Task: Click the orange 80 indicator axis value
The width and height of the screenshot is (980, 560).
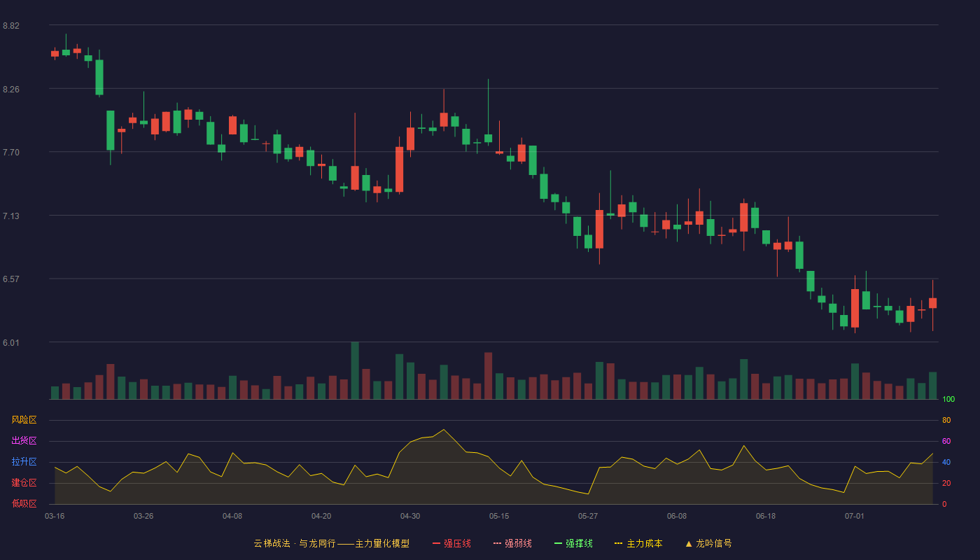Action: 946,420
